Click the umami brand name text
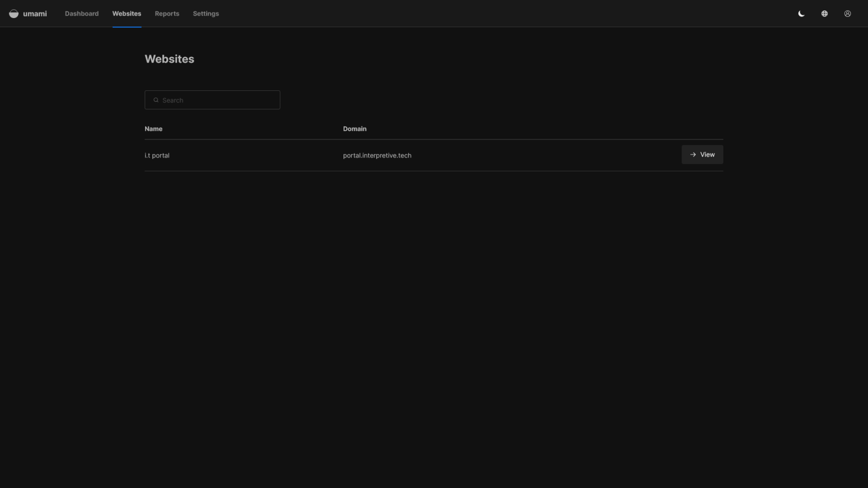 coord(35,14)
